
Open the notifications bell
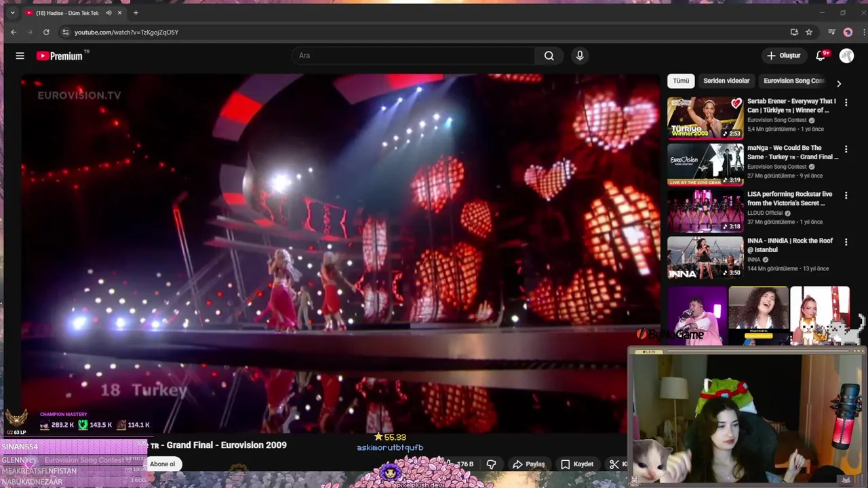(x=821, y=56)
